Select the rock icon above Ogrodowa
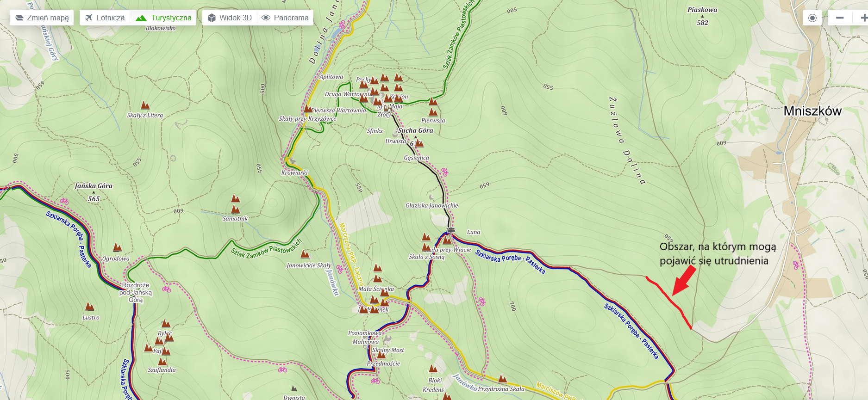This screenshot has width=868, height=400. [x=118, y=248]
